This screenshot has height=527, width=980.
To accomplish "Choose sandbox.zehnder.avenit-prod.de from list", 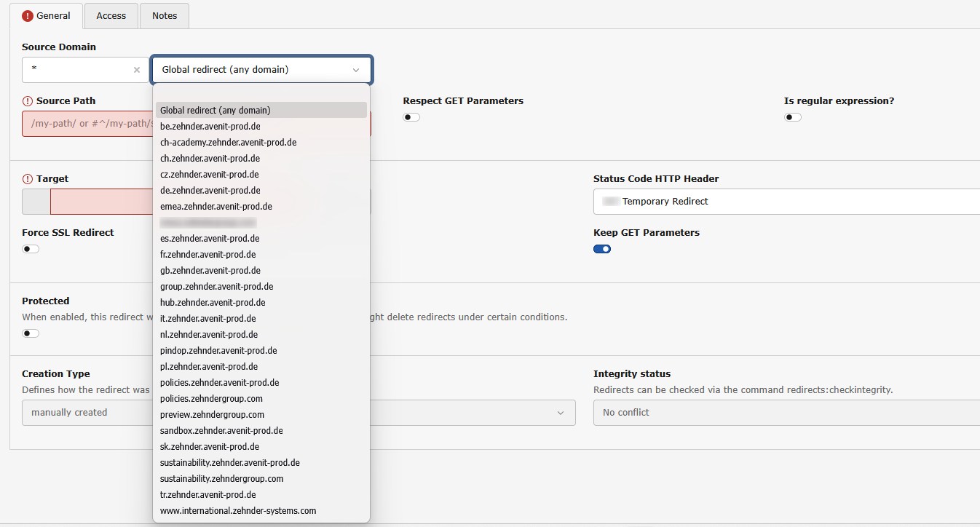I will (x=221, y=430).
